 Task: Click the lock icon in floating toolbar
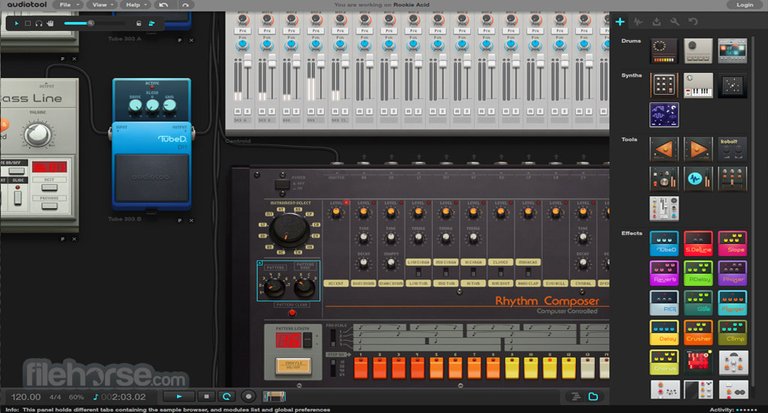[x=139, y=24]
